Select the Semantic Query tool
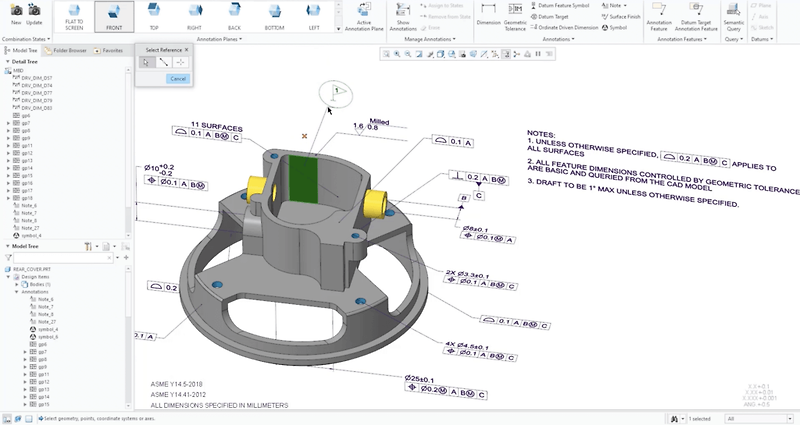800x425 pixels. (733, 17)
